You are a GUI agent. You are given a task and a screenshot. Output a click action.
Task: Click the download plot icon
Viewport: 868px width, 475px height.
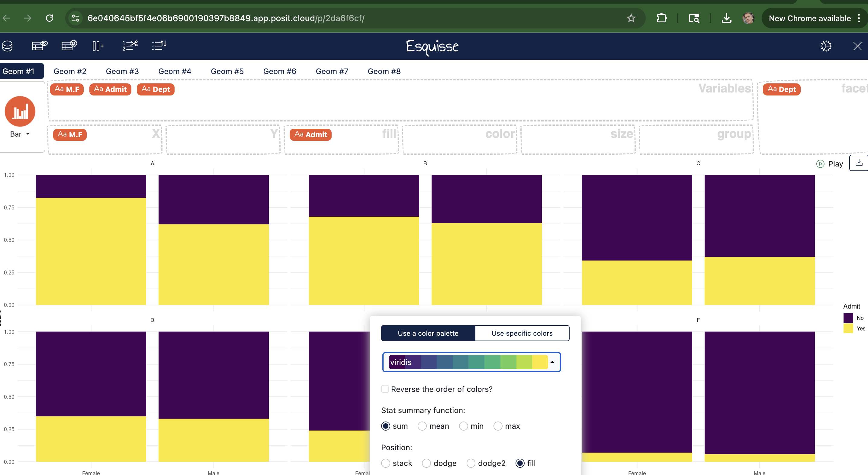coord(859,163)
